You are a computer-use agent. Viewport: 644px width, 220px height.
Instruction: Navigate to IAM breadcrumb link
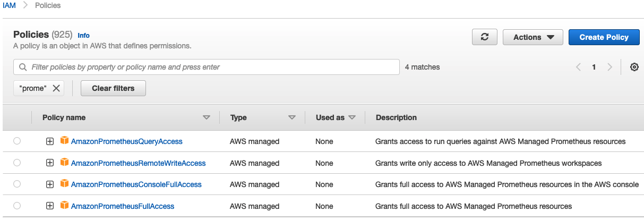pyautogui.click(x=9, y=5)
